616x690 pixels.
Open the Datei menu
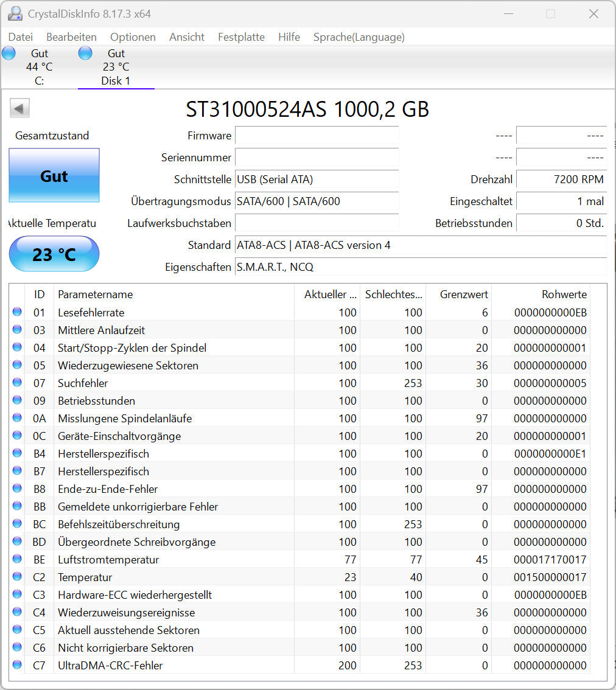coord(20,37)
